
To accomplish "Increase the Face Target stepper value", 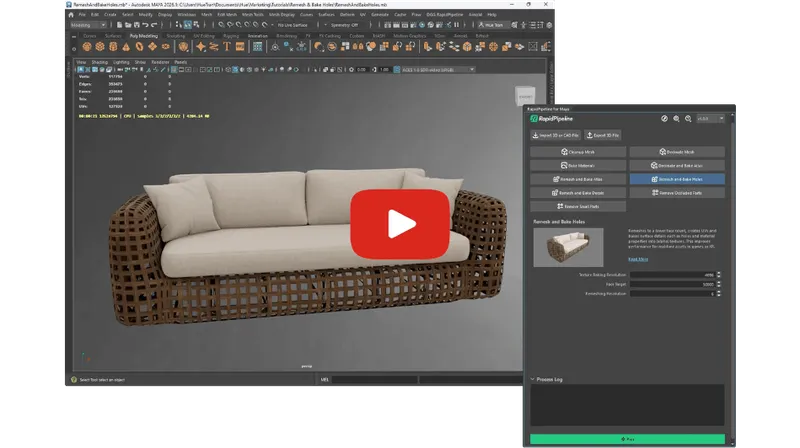I will [718, 282].
